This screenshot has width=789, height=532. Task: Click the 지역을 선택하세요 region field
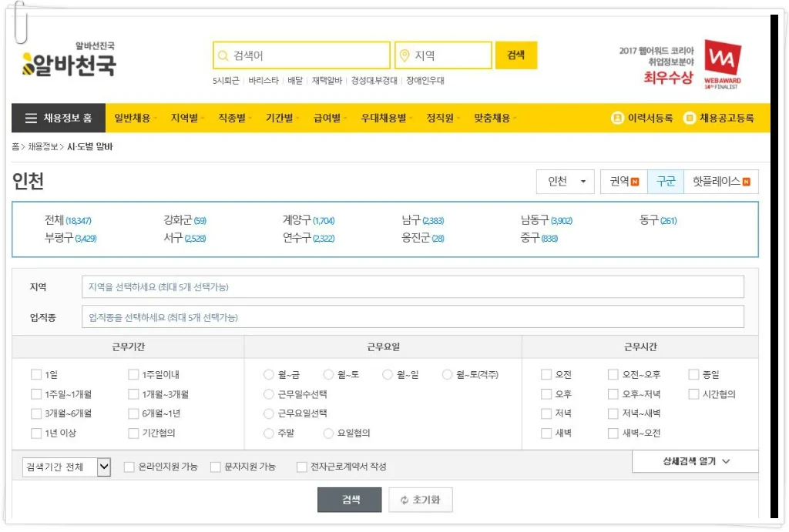click(413, 286)
